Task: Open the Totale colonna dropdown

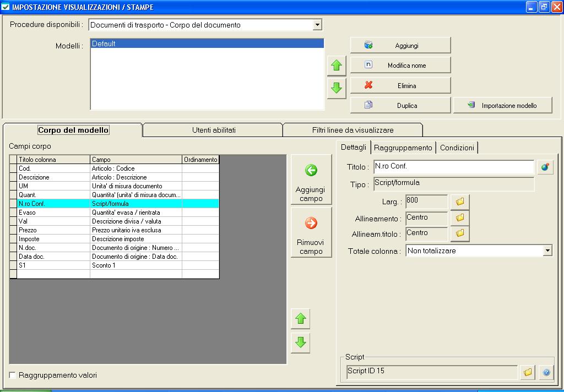Action: point(547,251)
